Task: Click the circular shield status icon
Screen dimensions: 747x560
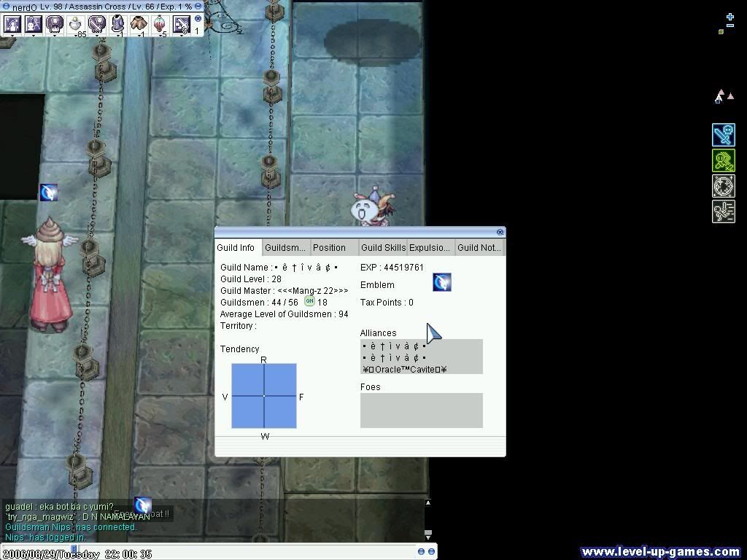Action: tap(723, 186)
